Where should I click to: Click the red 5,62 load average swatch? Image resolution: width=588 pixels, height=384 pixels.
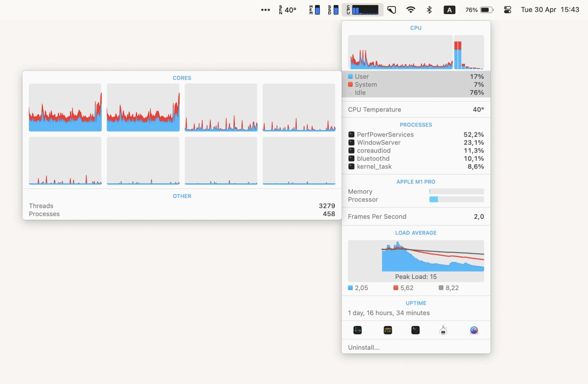pos(396,288)
